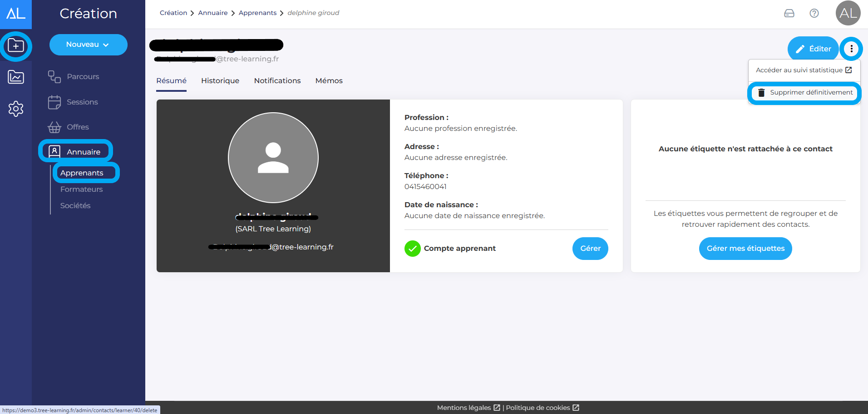Viewport: 868px width, 414px height.
Task: Choose Accéder au suivi statistique
Action: pos(804,70)
